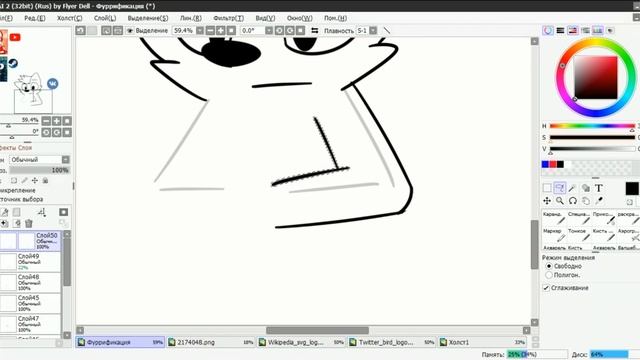Zoom out with the toolbar minus button

click(x=210, y=31)
